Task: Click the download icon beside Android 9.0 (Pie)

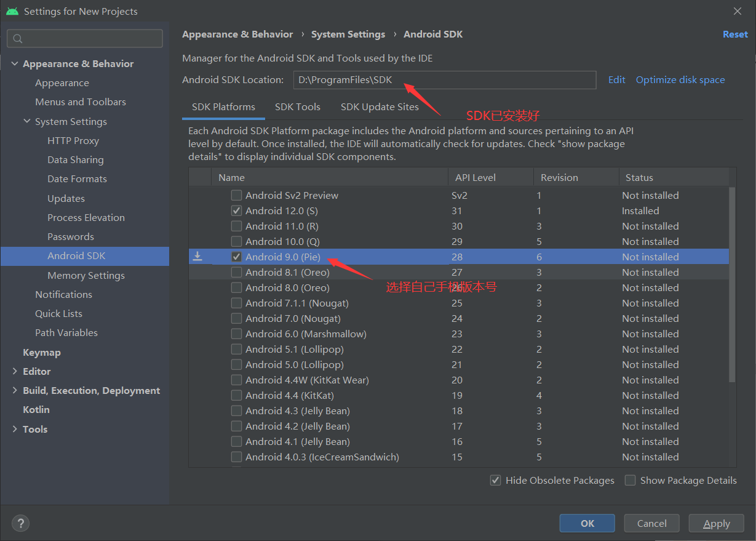Action: pyautogui.click(x=198, y=257)
